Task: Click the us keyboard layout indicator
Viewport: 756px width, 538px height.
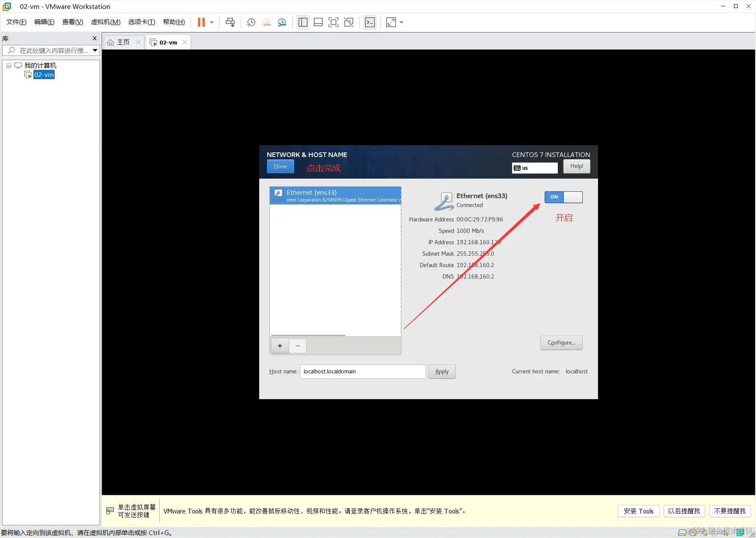Action: click(534, 168)
